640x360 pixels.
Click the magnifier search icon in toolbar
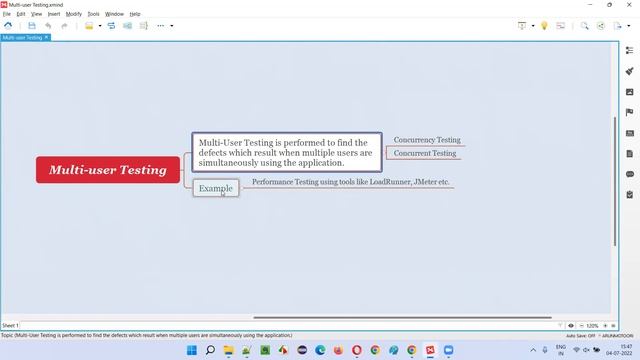584,26
